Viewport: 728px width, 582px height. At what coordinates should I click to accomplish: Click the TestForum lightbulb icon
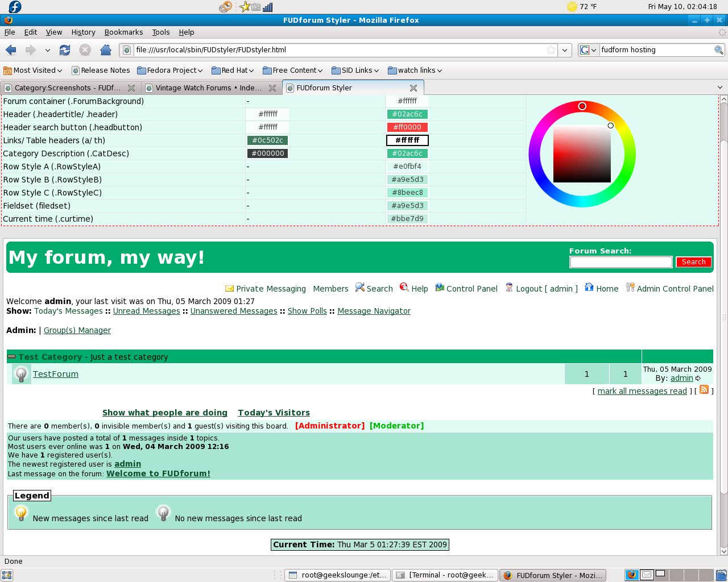point(21,374)
